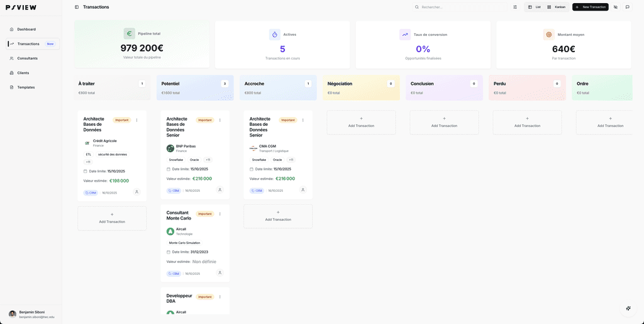The width and height of the screenshot is (644, 324).
Task: Click Important badge on Developpeur DBA card
Action: click(205, 297)
